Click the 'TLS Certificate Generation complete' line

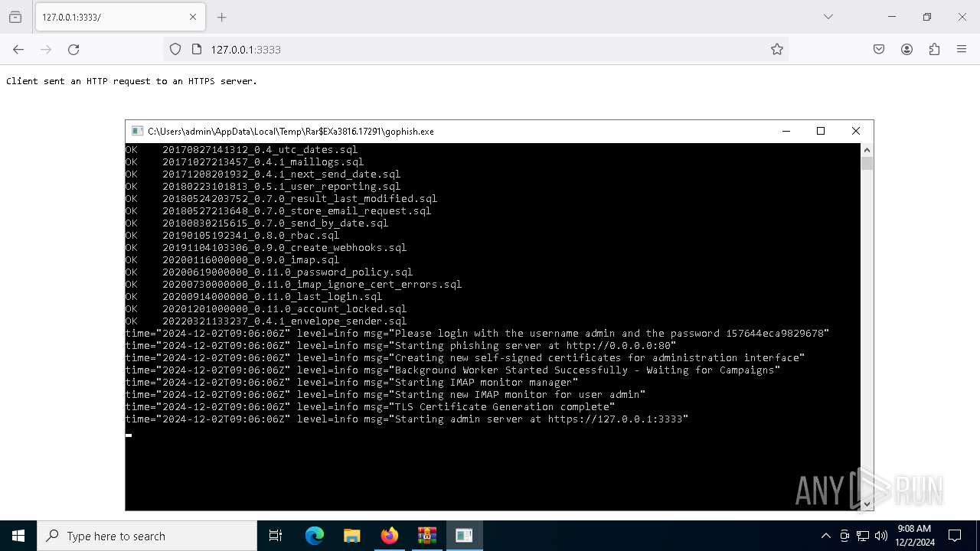[x=370, y=407]
